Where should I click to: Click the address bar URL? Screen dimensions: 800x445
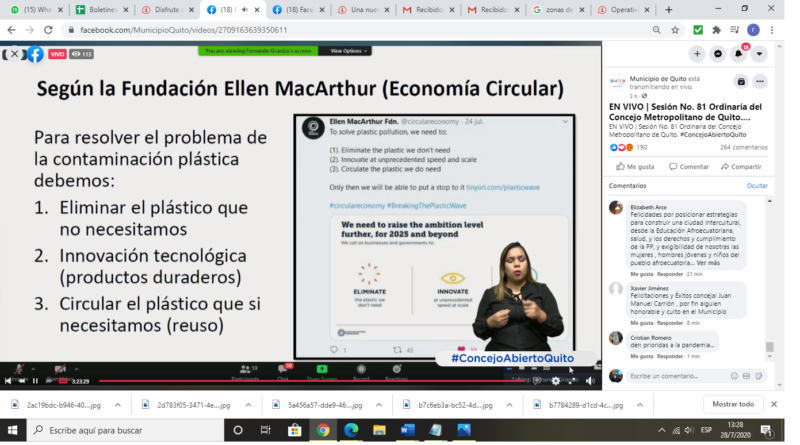point(184,30)
